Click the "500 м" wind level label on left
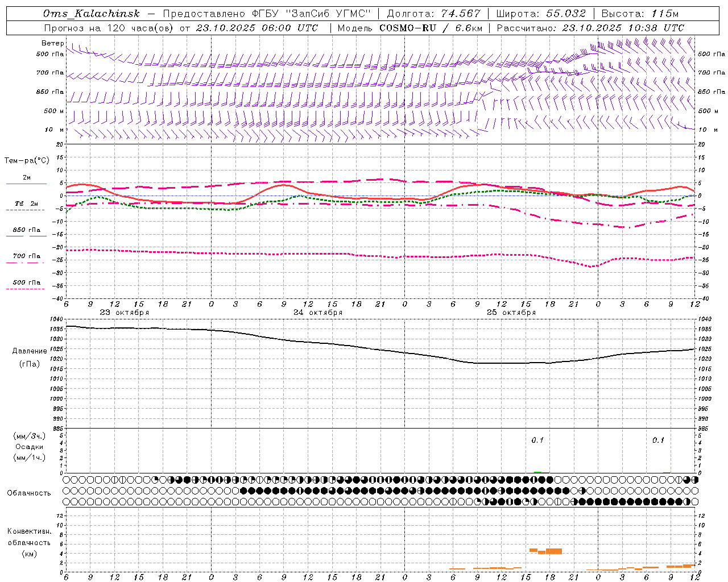 (x=54, y=111)
